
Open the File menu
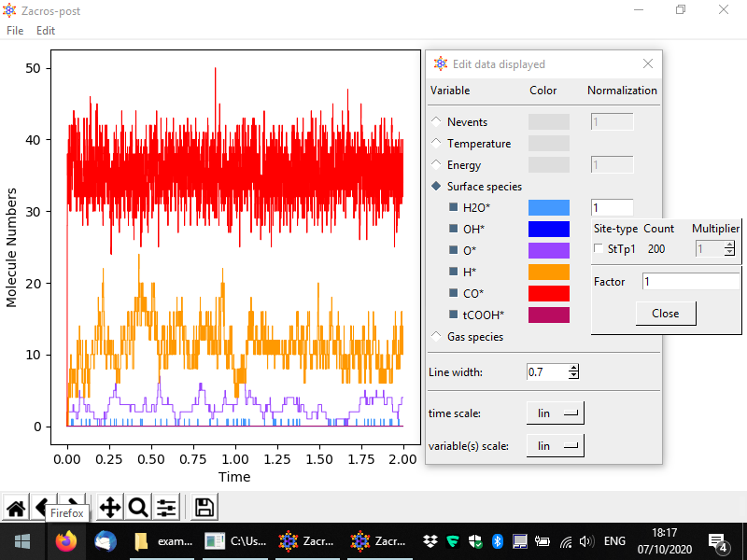(15, 31)
